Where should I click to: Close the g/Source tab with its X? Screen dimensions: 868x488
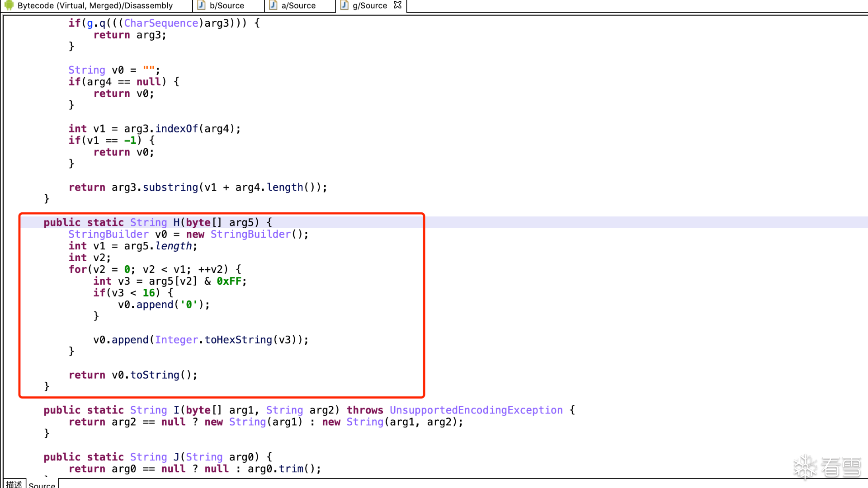click(397, 5)
